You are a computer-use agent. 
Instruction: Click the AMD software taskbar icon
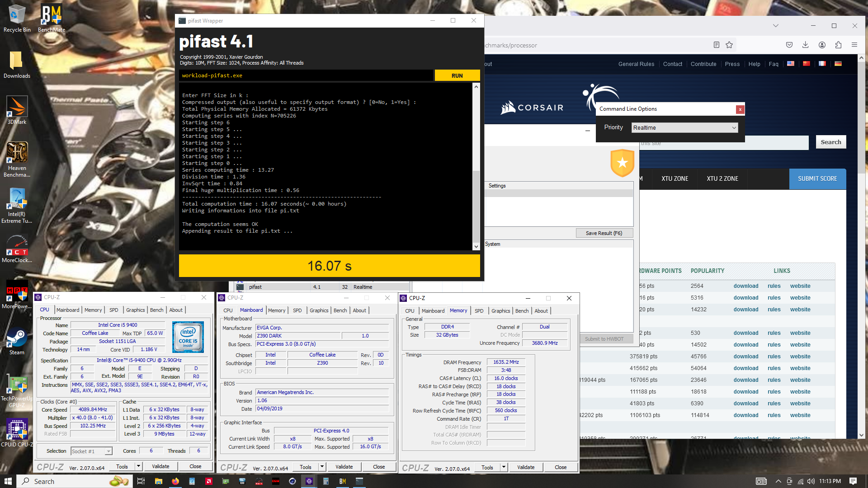pyautogui.click(x=208, y=481)
